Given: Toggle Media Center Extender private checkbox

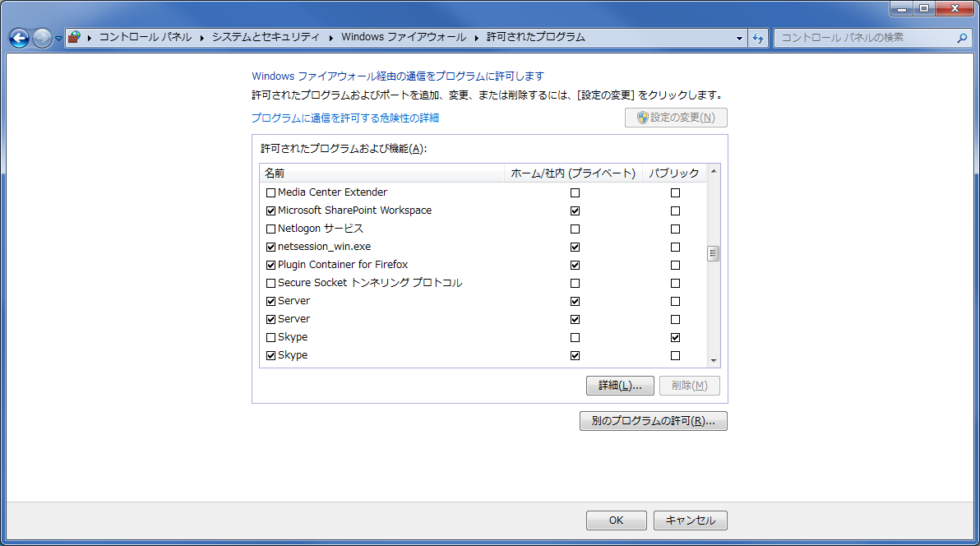Looking at the screenshot, I should pyautogui.click(x=575, y=192).
